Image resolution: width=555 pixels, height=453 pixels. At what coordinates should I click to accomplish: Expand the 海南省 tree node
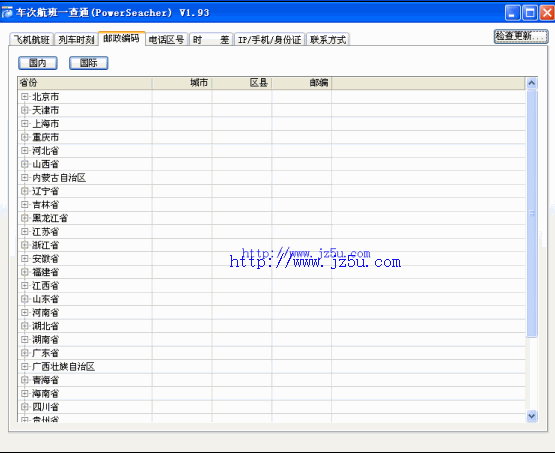(x=24, y=393)
